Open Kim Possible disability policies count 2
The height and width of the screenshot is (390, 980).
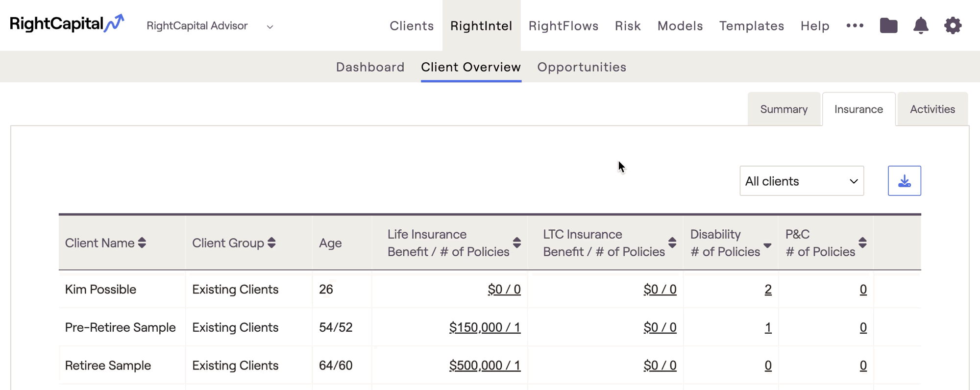[x=768, y=289]
